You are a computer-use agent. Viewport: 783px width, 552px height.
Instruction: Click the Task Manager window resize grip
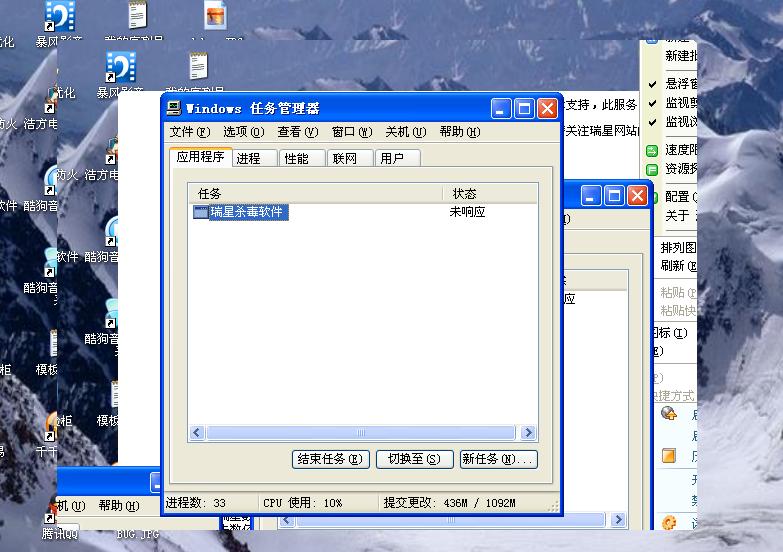pyautogui.click(x=553, y=507)
